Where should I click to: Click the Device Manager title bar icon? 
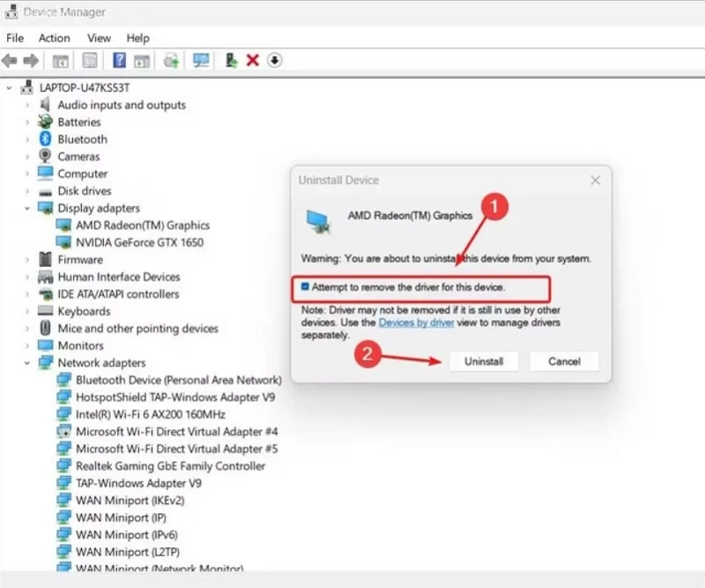click(x=11, y=11)
